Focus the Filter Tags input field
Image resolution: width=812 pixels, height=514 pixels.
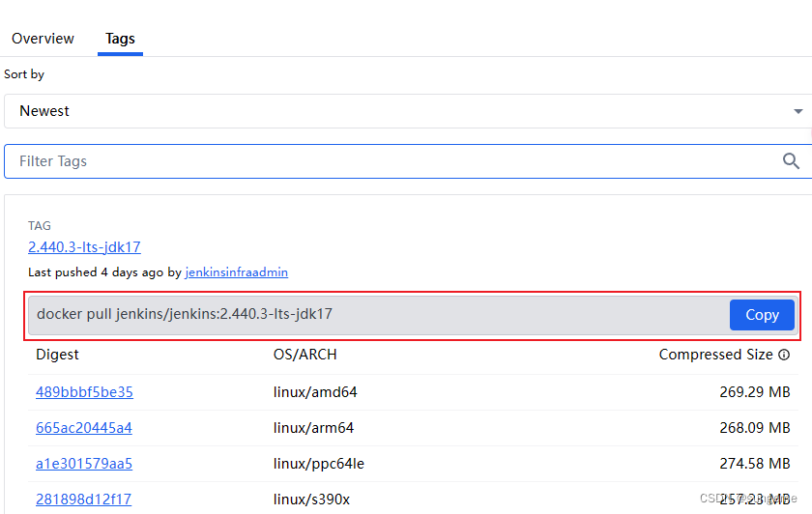[387, 161]
